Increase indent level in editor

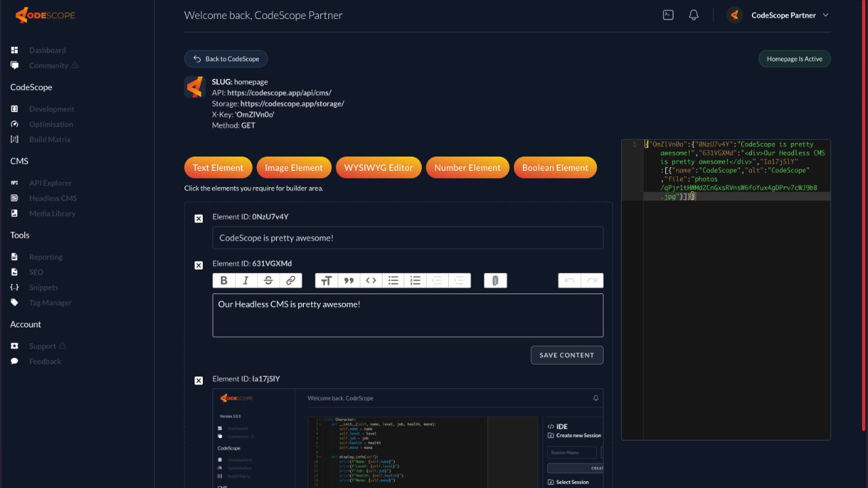pos(459,281)
